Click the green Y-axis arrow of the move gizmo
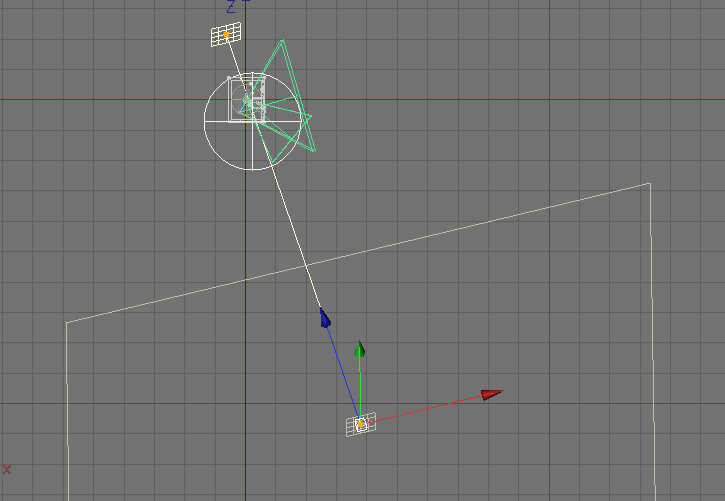Screen dimensions: 725x501 coord(360,349)
